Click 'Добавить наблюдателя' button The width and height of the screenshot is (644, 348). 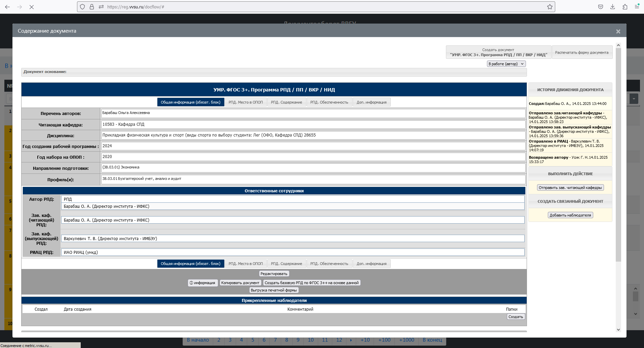(570, 215)
